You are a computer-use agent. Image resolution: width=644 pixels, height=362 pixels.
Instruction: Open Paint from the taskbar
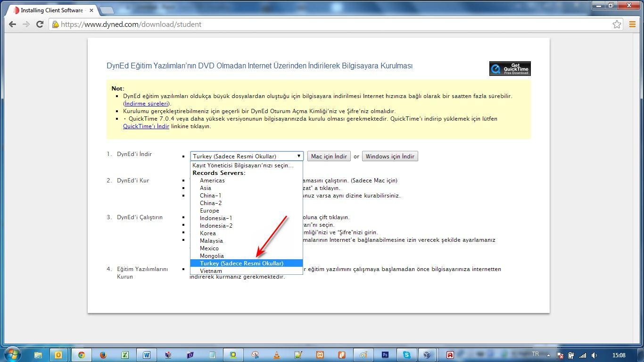pyautogui.click(x=363, y=355)
